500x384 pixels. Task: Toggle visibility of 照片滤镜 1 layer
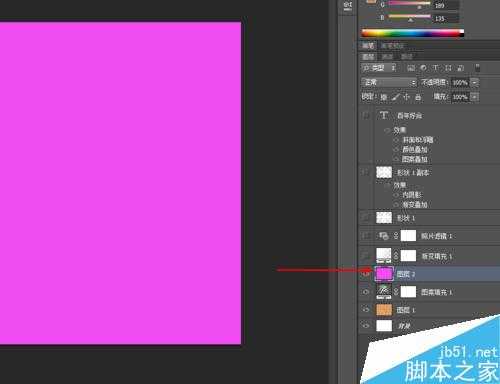click(x=366, y=236)
